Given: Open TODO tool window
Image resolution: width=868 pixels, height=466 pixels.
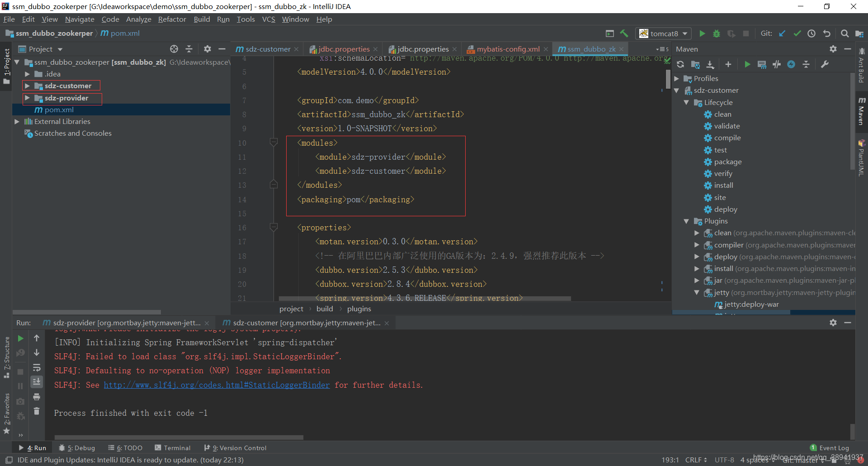Looking at the screenshot, I should (x=125, y=448).
